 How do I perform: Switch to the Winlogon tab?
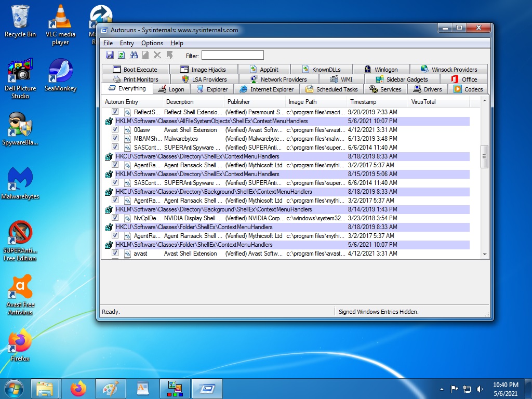pos(381,70)
